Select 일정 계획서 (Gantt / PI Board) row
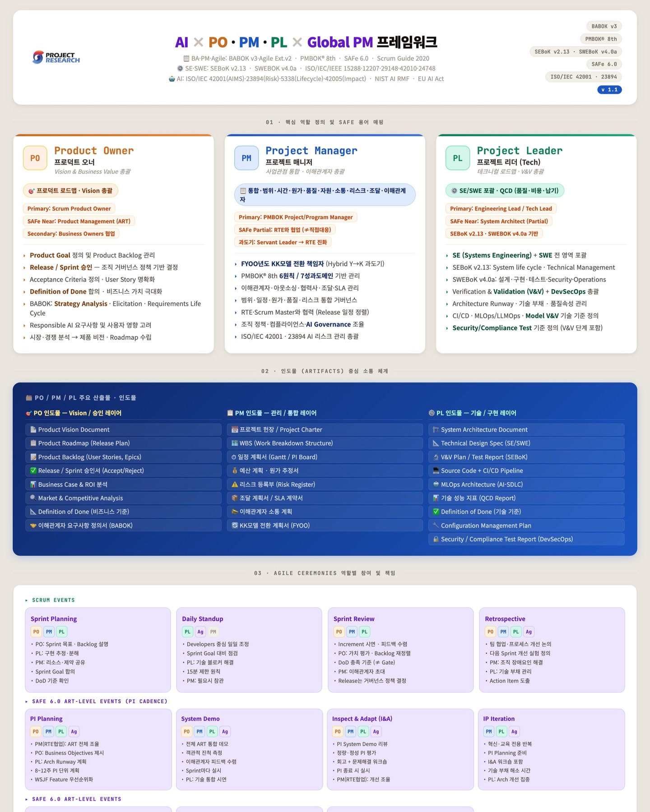 click(325, 457)
